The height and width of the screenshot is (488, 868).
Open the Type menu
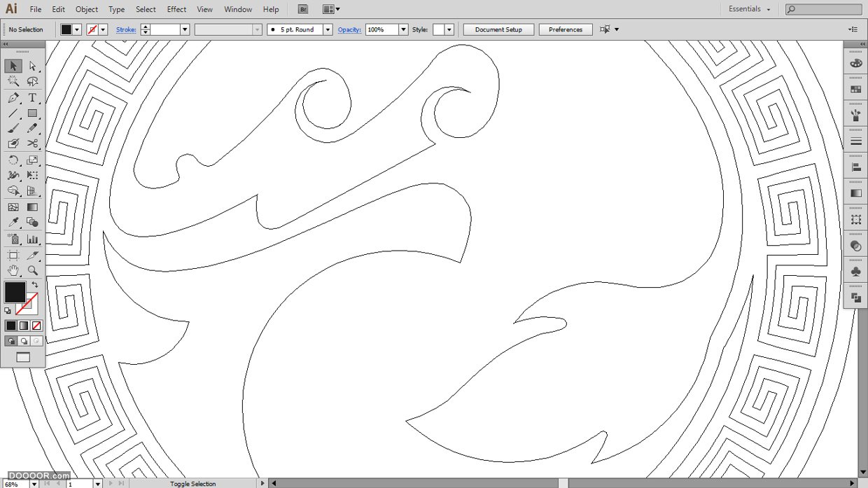(x=117, y=9)
